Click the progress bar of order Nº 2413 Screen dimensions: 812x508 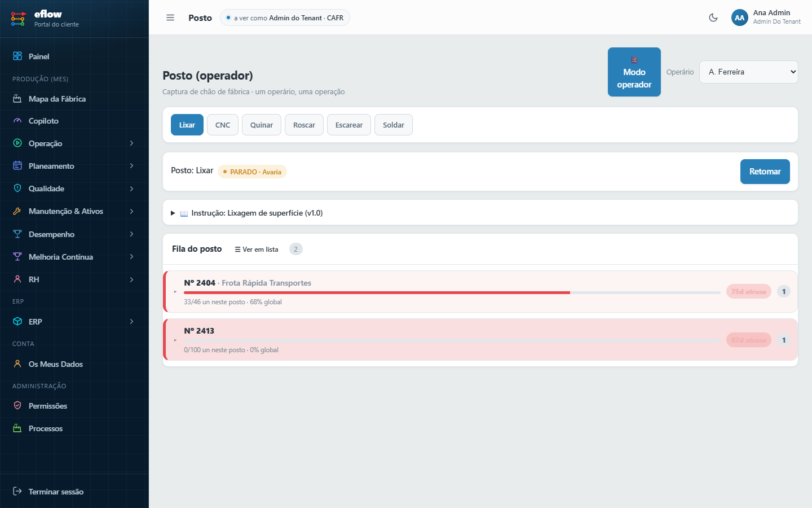[x=452, y=340]
